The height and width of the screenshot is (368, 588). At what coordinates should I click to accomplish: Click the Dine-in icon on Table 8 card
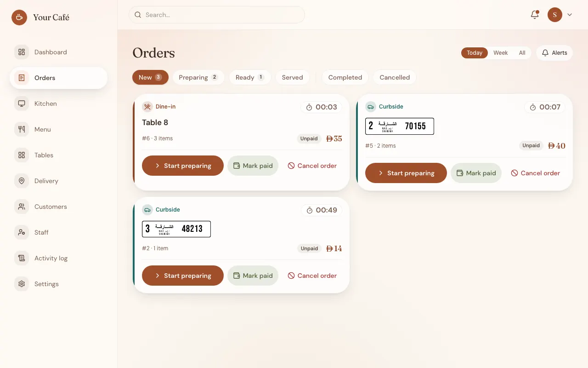coord(147,107)
